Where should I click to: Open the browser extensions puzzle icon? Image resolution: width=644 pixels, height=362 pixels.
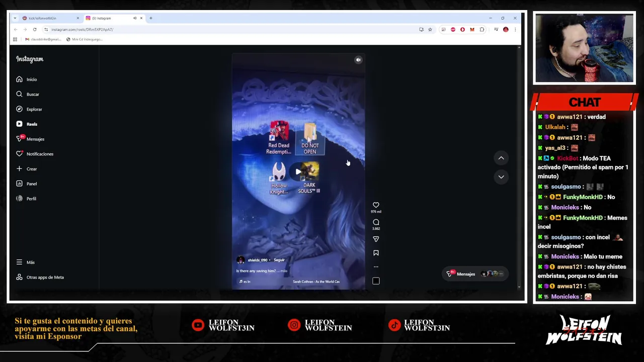point(482,30)
